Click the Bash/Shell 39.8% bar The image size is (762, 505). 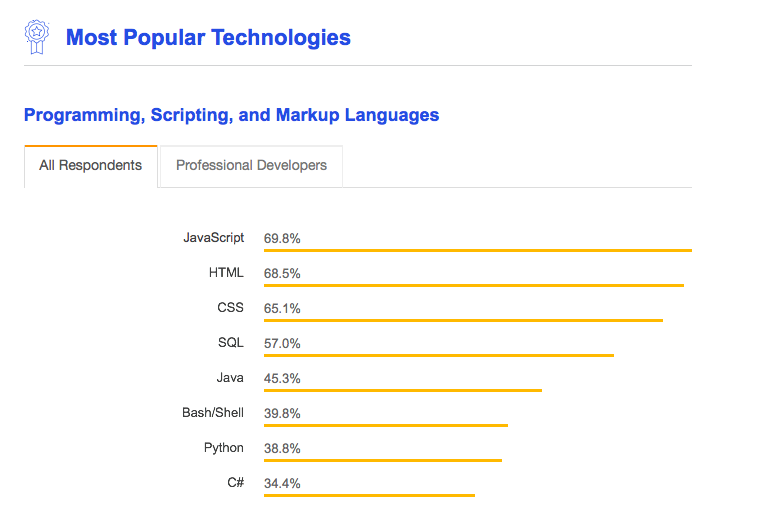click(385, 425)
